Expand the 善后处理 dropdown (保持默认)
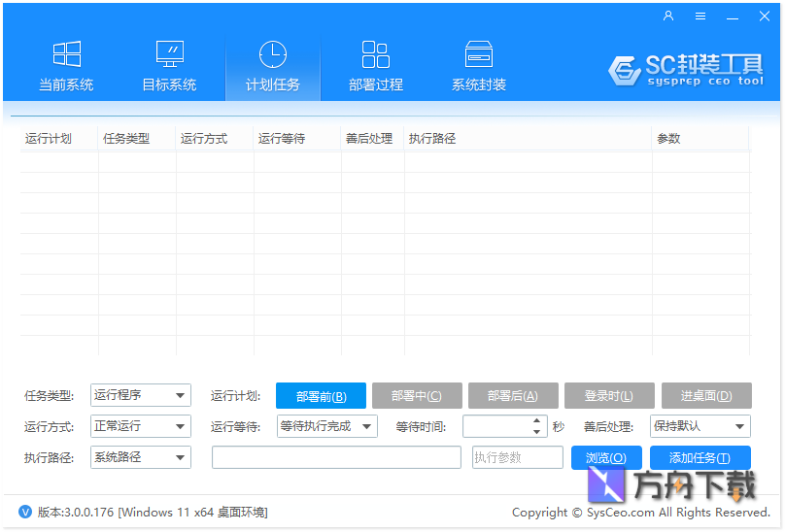Screen dimensions: 785x532 pyautogui.click(x=700, y=426)
